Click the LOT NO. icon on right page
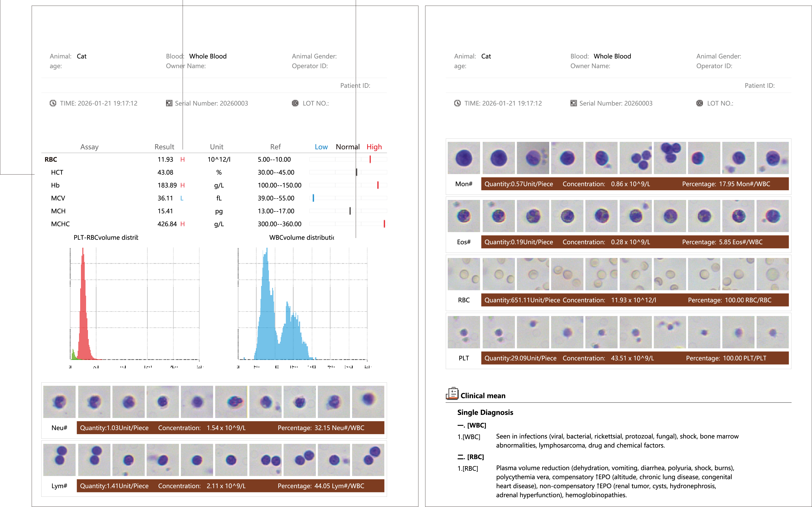This screenshot has height=507, width=812. tap(700, 103)
